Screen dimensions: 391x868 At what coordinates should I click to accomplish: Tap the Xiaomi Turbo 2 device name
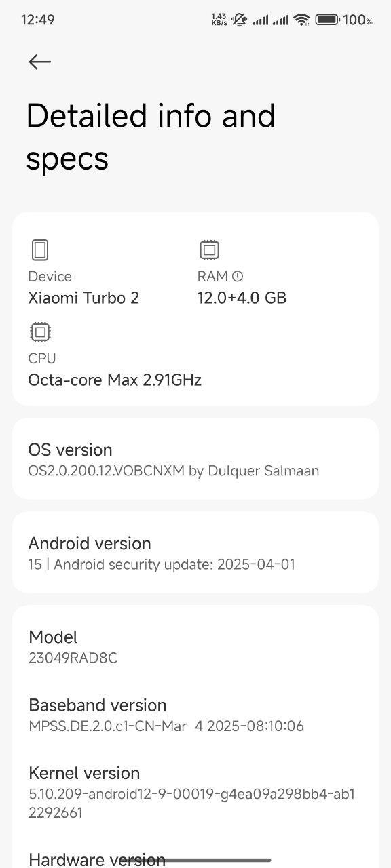coord(83,298)
